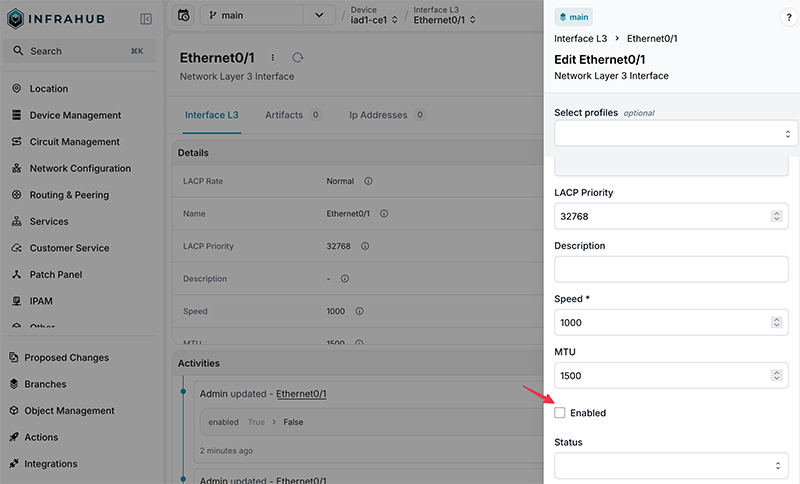Open Circuit Management menu item

point(74,142)
